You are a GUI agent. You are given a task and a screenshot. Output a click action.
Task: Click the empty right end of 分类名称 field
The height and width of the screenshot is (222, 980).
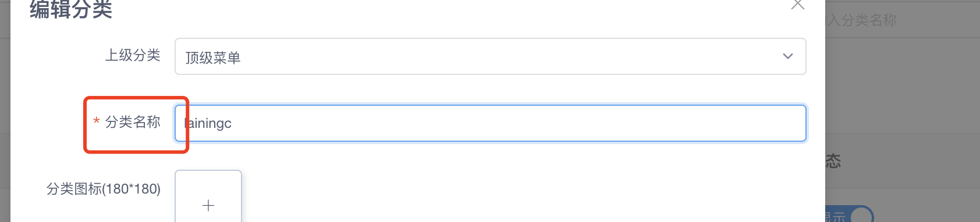tap(698, 123)
